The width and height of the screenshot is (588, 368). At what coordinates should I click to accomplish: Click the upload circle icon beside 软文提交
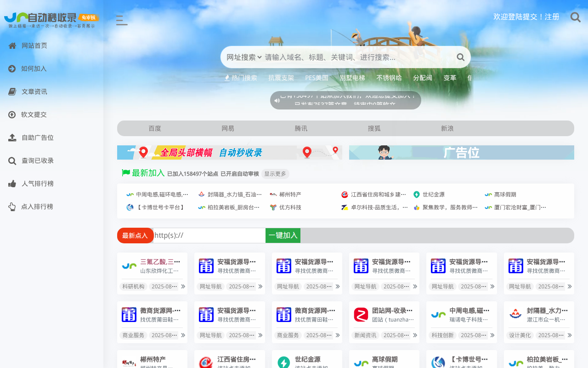tap(12, 115)
